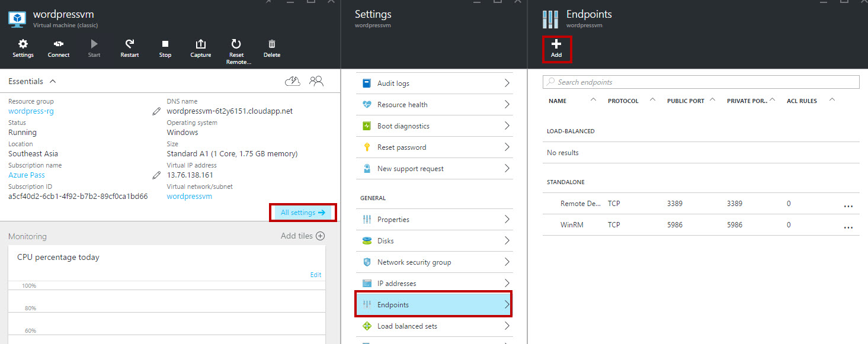Click DNS name wordpressvm-6t2y6151.cloudapp.net

(x=230, y=111)
